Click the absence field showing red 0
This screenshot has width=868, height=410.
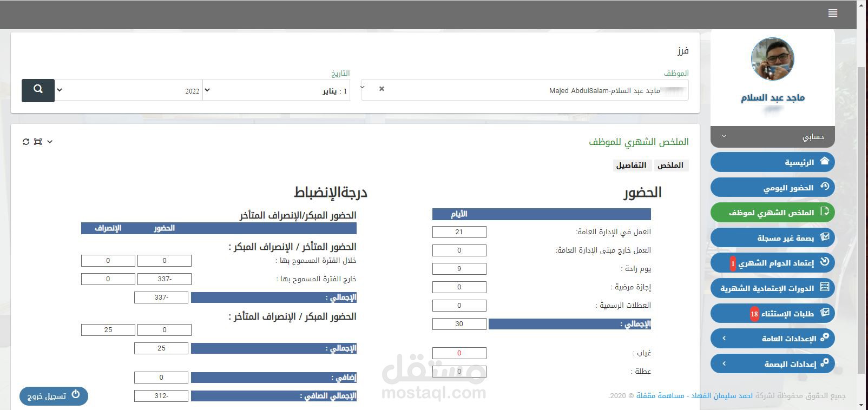point(459,353)
